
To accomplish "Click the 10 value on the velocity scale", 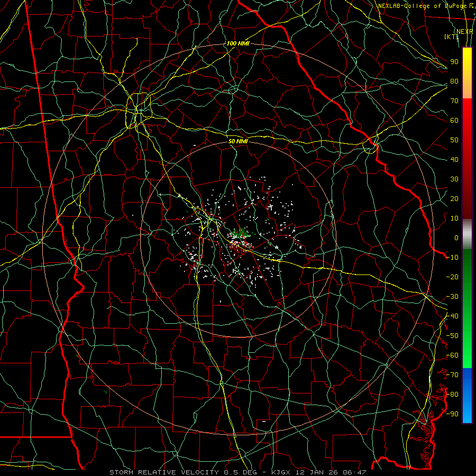I will [x=454, y=218].
